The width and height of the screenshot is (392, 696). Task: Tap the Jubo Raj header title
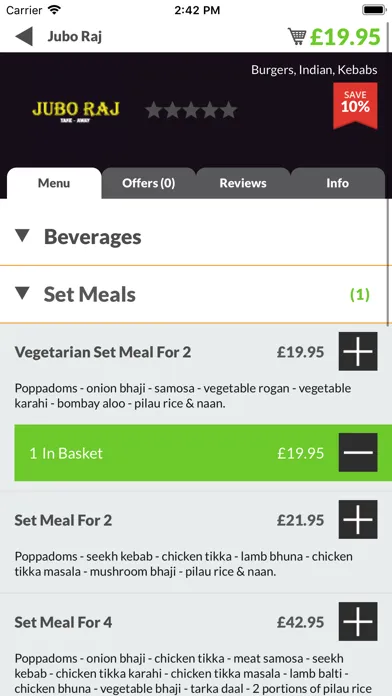pos(75,36)
